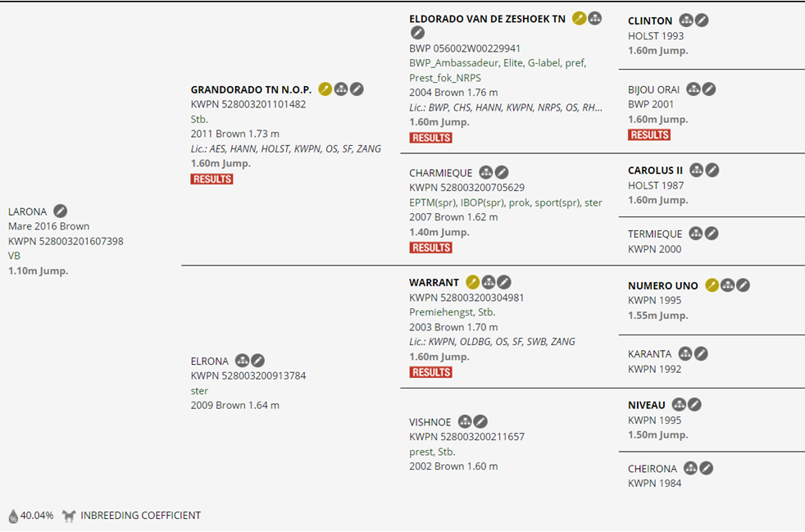Click the pencil icon next to CHEIRONA
The width and height of the screenshot is (805, 532).
(706, 468)
